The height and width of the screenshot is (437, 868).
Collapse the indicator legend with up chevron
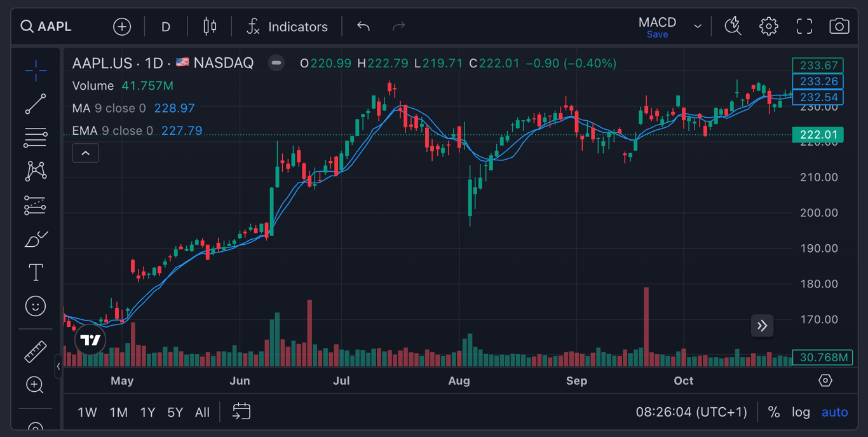click(x=85, y=153)
